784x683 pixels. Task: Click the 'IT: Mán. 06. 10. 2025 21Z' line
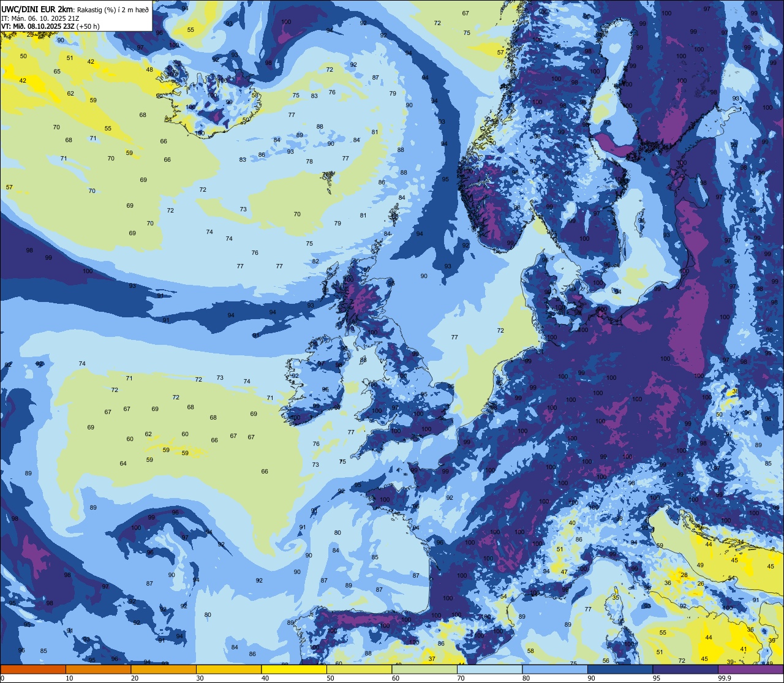[x=40, y=18]
